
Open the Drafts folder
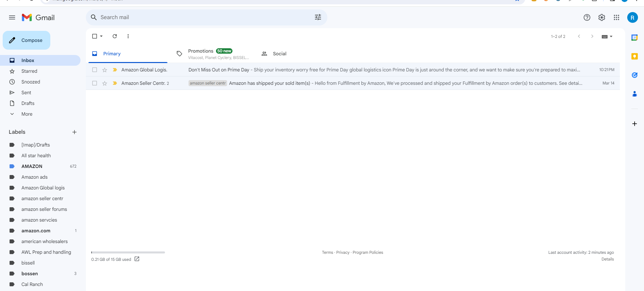coord(40,103)
